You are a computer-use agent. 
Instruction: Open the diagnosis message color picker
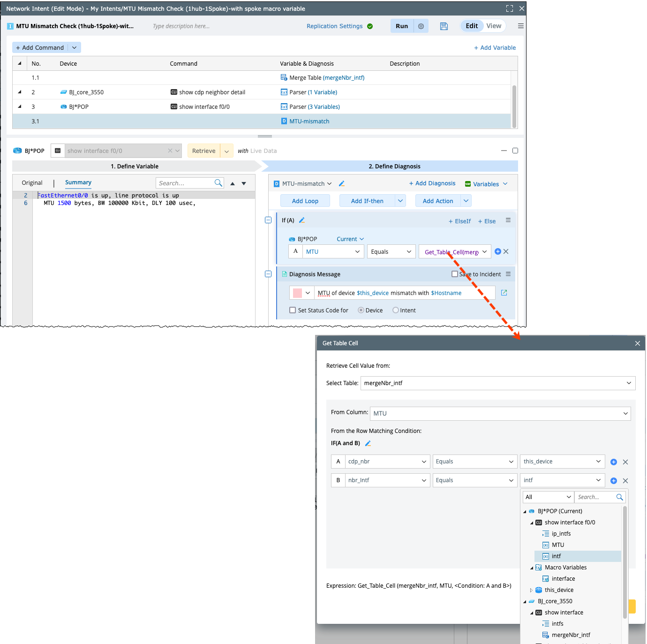(301, 293)
